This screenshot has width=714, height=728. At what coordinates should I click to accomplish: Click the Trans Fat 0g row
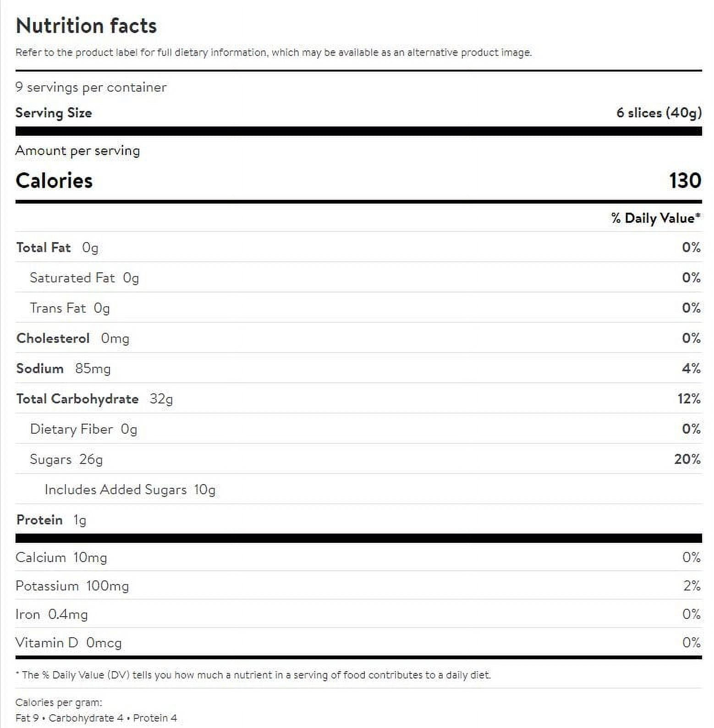click(x=358, y=308)
